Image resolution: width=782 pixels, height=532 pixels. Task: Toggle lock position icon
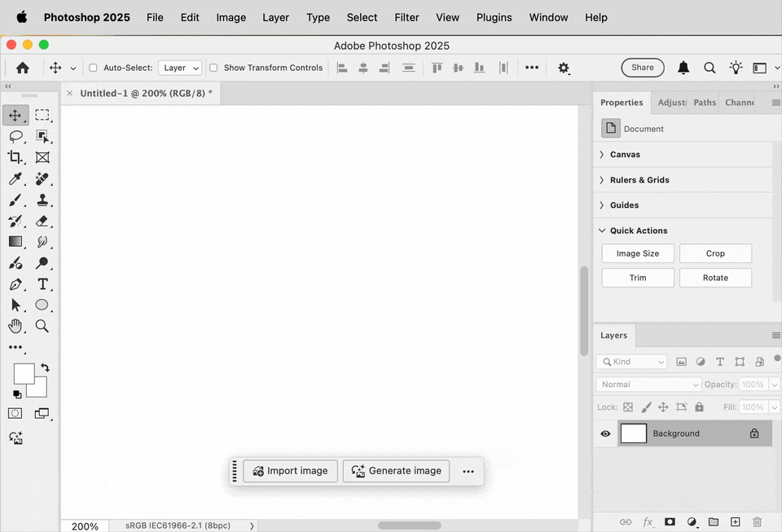(663, 407)
